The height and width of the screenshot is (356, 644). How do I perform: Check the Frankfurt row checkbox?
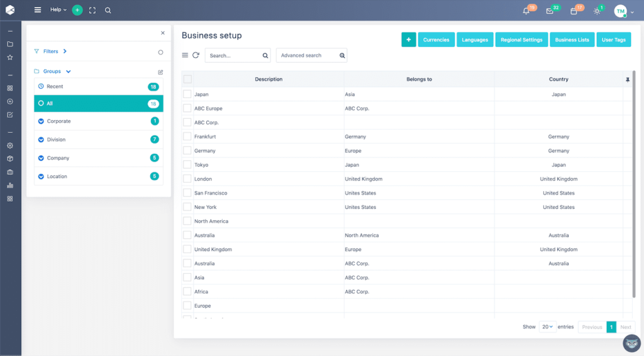[187, 136]
